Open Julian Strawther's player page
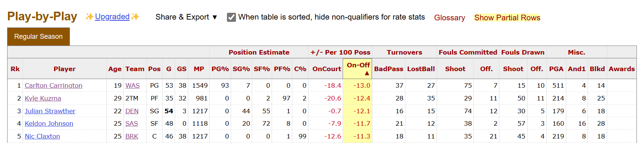 [50, 111]
